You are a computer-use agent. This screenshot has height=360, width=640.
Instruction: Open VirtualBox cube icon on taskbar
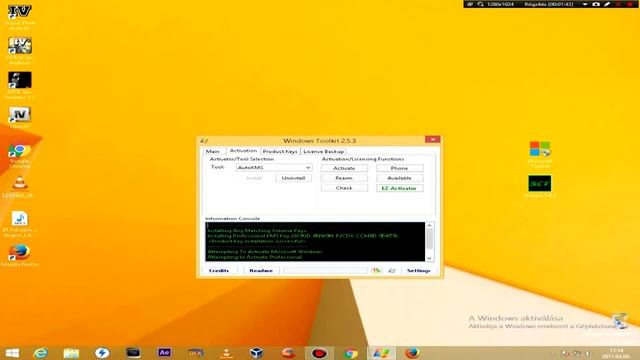pyautogui.click(x=257, y=353)
